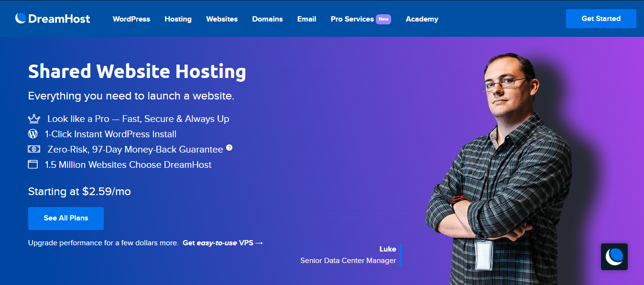Click the Zero-Risk, 97-Day Money-Back Guarantee text
This screenshot has width=644, height=285.
[135, 150]
